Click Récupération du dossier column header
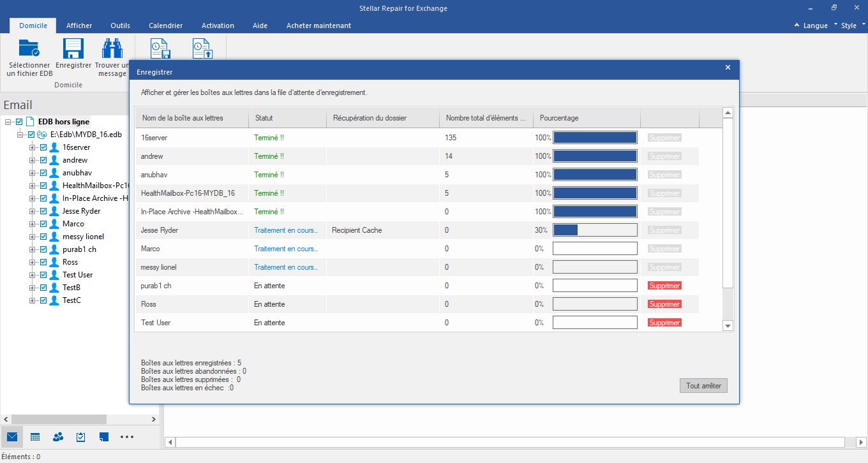868x463 pixels. tap(383, 118)
